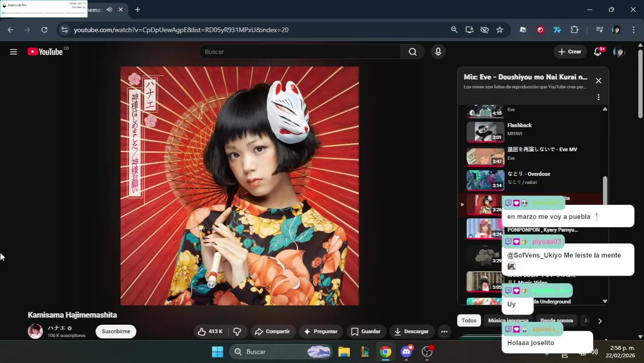
Task: Start voice search with the microphone icon
Action: (x=438, y=51)
